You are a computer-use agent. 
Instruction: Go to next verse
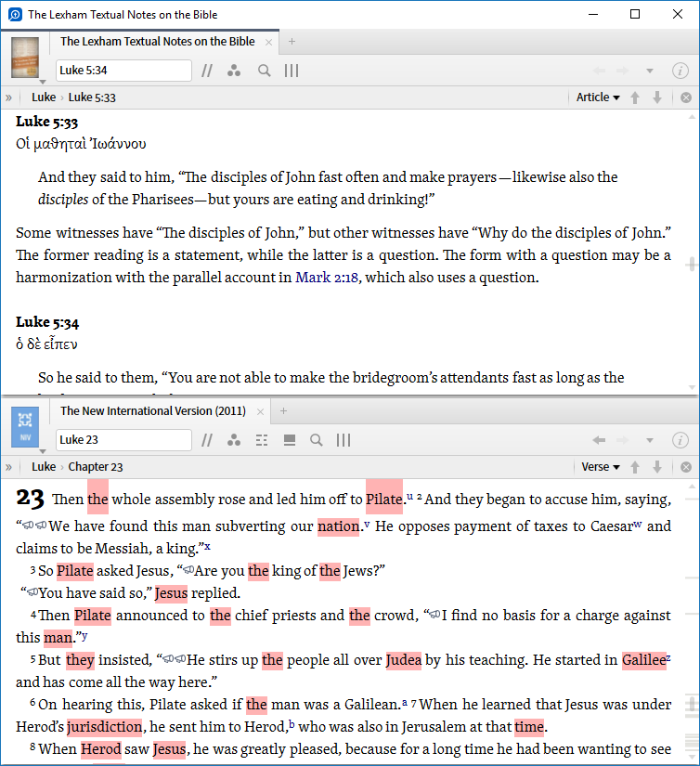pyautogui.click(x=657, y=467)
